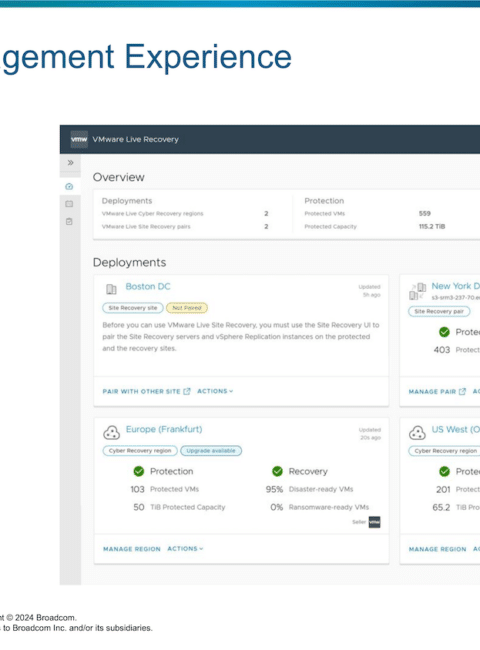Open the Frankfurt Actions dropdown
Screen dimensions: 480x650
tap(185, 548)
